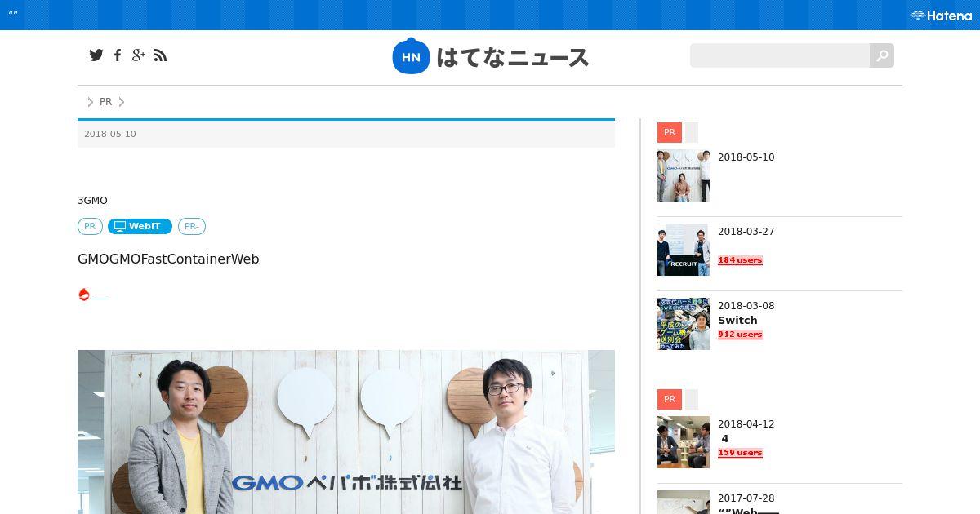Click the article date 2018-05-10
The height and width of the screenshot is (514, 980).
110,134
